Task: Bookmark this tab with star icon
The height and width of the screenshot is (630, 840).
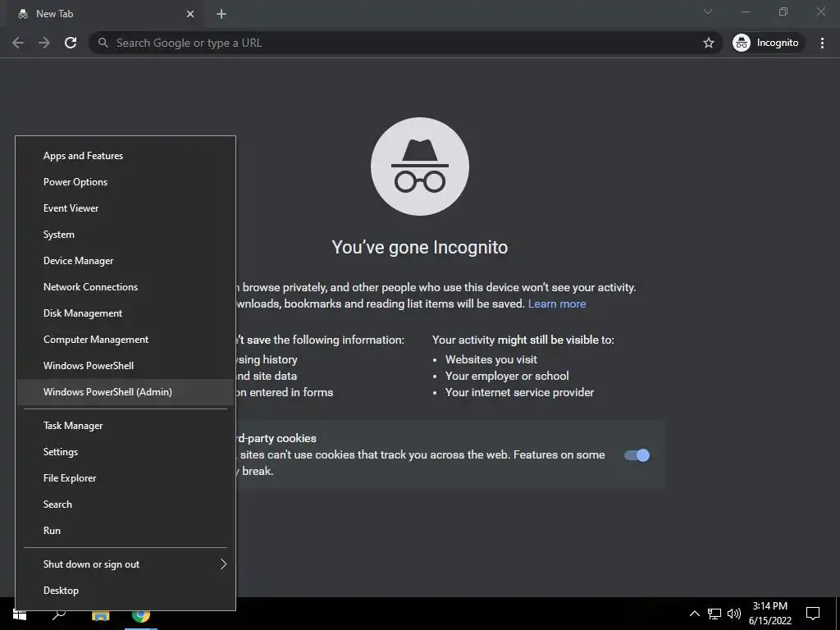Action: pos(708,43)
